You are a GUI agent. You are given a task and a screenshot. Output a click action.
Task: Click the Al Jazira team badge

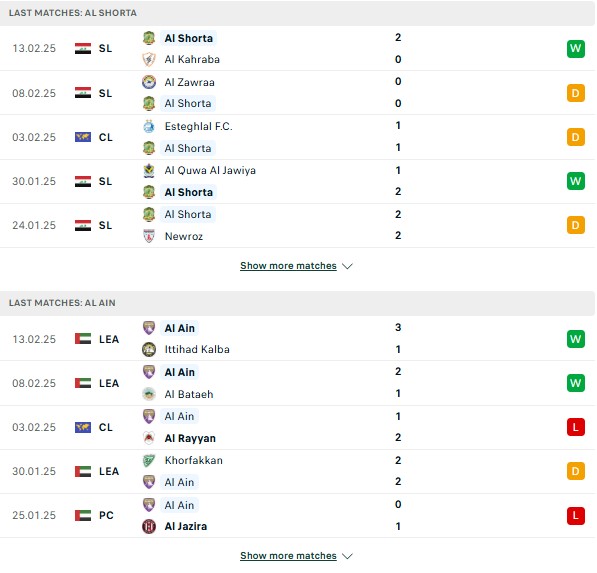(x=148, y=526)
